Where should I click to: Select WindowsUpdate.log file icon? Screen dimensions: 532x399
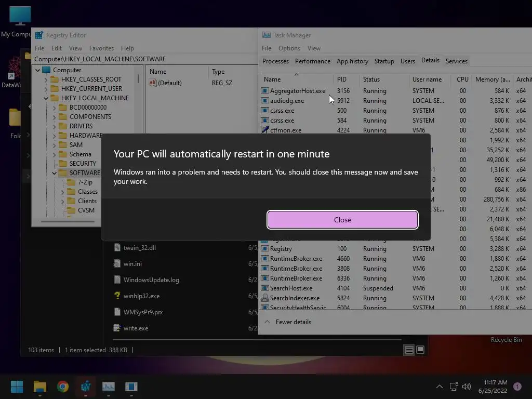117,280
